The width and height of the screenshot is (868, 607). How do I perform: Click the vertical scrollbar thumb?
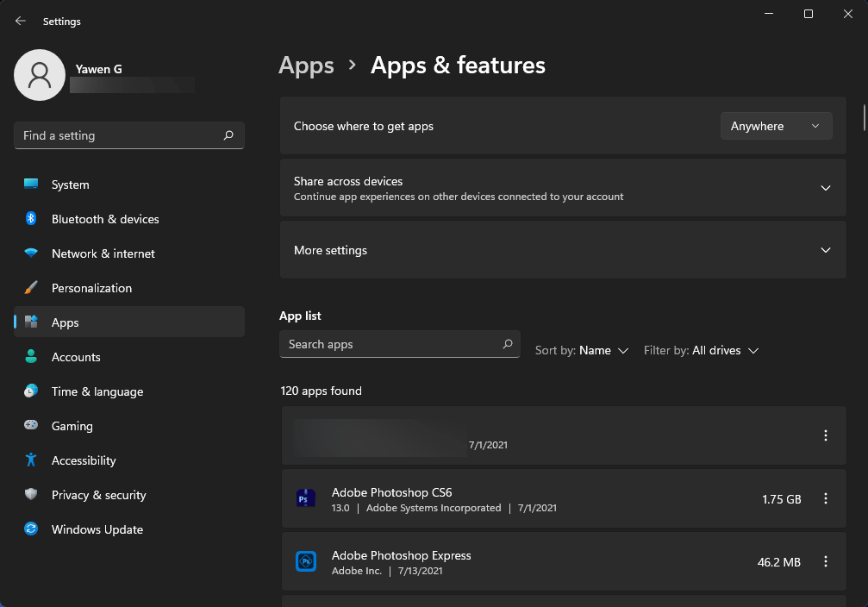(865, 117)
